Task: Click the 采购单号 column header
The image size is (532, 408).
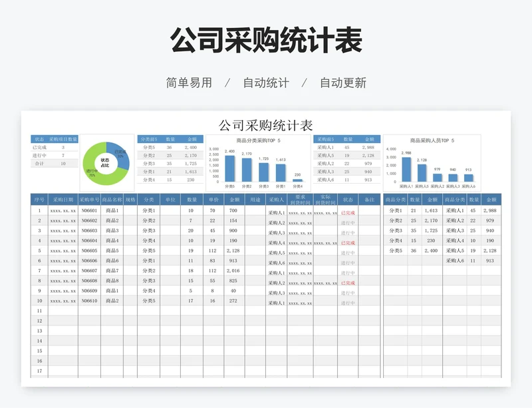Action: (89, 200)
